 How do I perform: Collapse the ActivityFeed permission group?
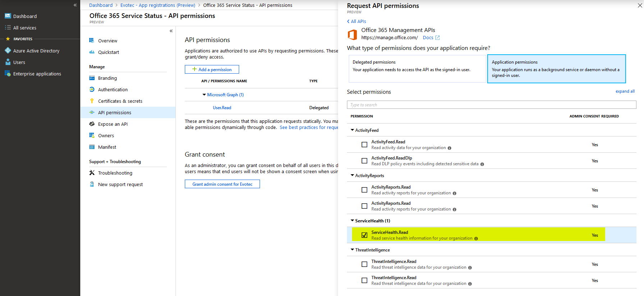352,130
